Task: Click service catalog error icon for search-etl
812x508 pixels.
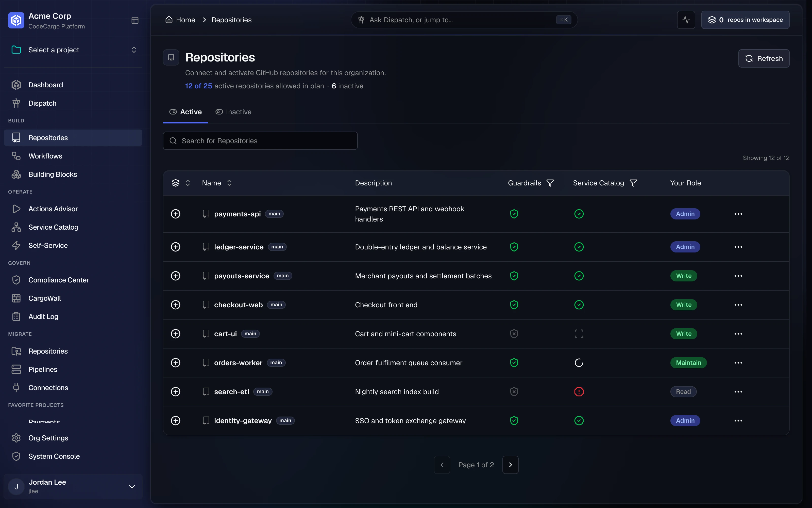Action: pos(579,392)
